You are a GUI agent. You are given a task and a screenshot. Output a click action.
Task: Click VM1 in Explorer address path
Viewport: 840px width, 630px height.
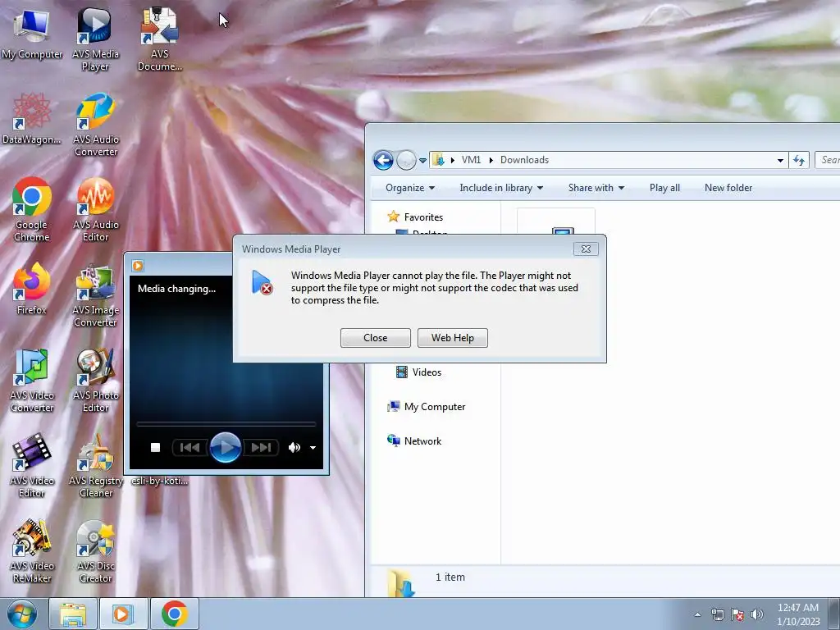pos(472,160)
